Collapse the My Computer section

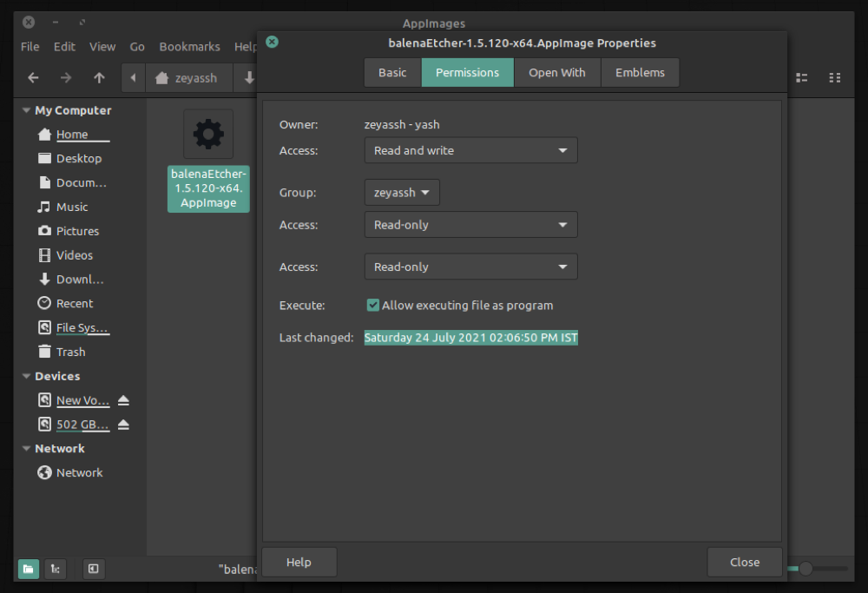click(25, 110)
